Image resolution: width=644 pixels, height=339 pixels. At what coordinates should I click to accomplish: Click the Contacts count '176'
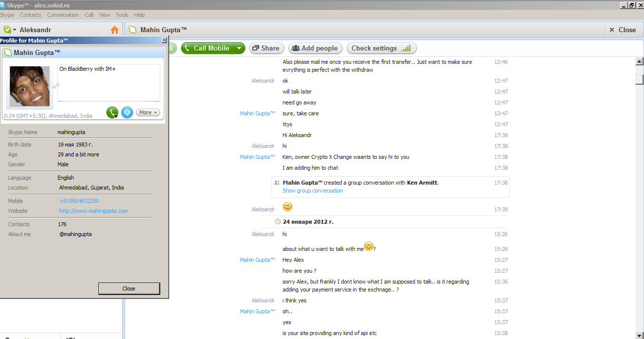pos(62,224)
